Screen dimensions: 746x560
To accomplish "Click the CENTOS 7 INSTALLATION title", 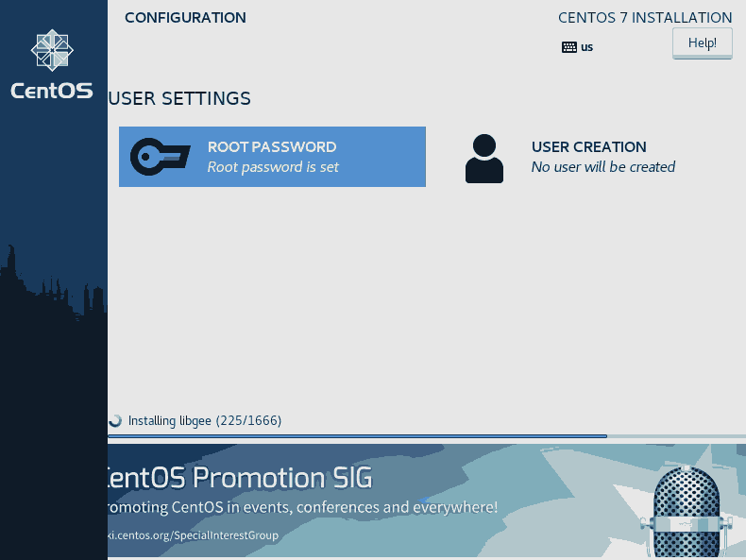I will tap(645, 18).
